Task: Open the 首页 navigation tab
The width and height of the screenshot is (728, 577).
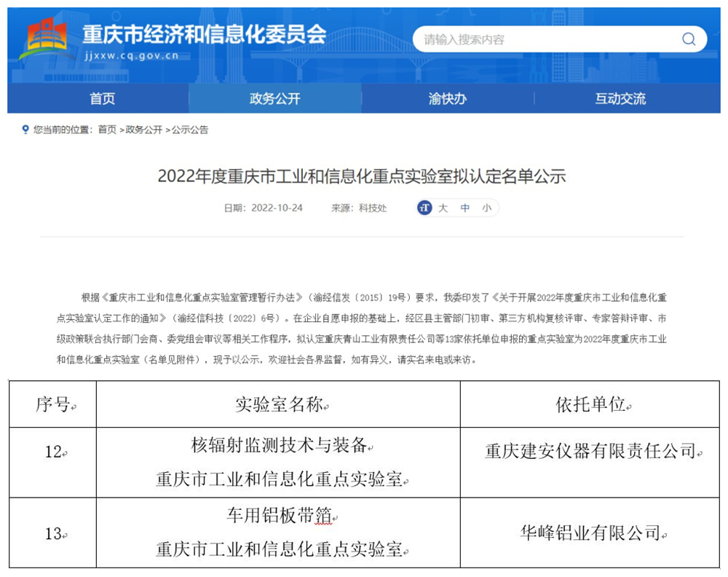Action: [102, 99]
